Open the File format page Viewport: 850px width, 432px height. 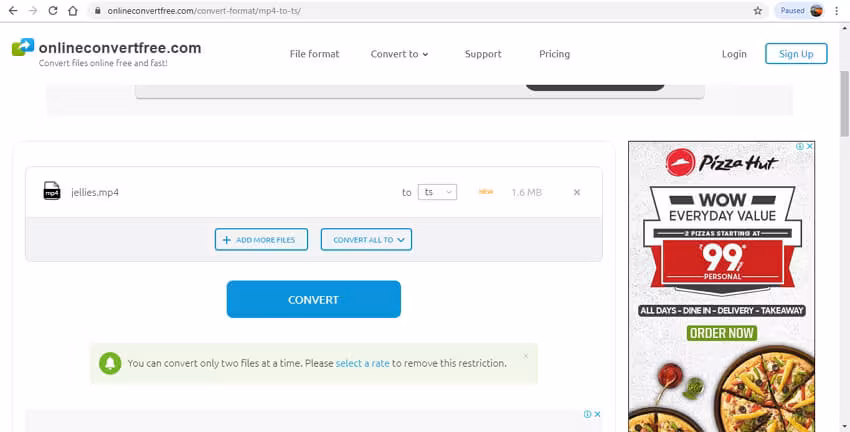[314, 54]
